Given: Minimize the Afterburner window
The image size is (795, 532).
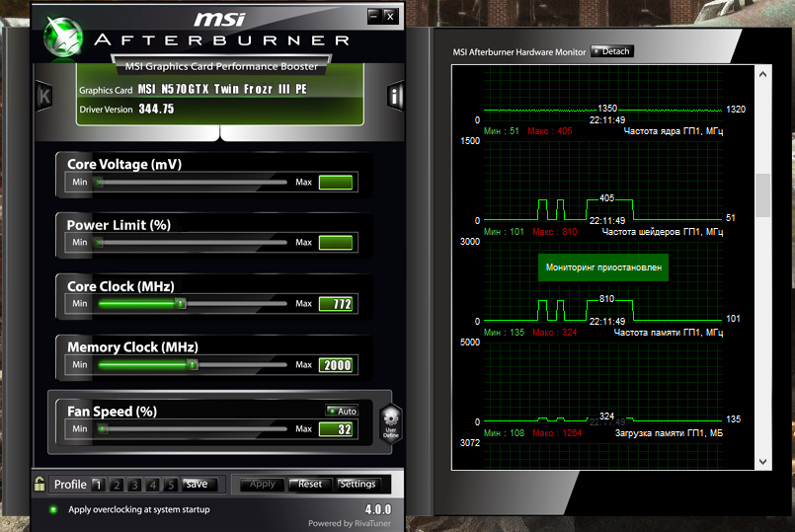Looking at the screenshot, I should (374, 16).
